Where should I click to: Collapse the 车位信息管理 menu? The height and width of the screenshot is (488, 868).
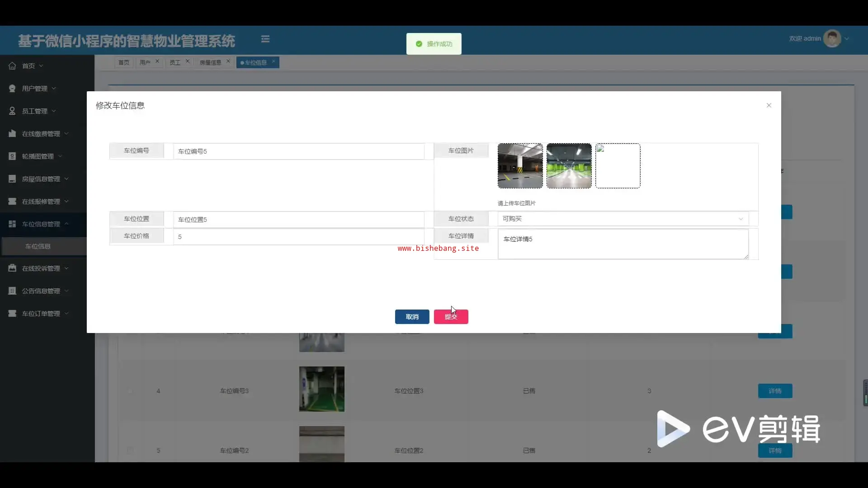(x=41, y=224)
